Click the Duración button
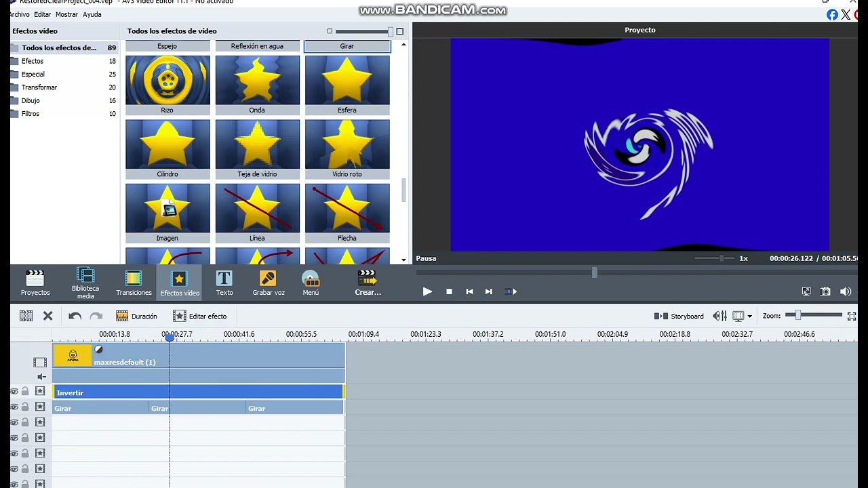The height and width of the screenshot is (488, 868). point(136,316)
